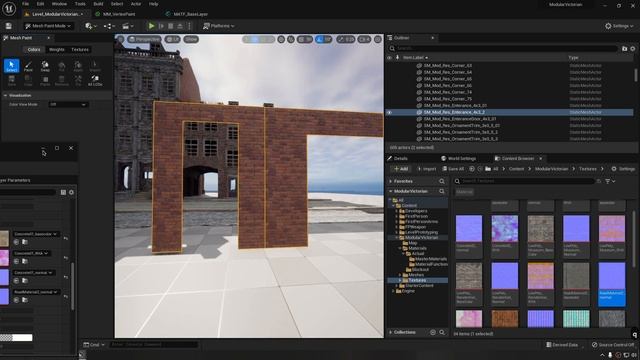
Task: Open the Sequencer cinematics dropdown icon
Action: pos(128,26)
